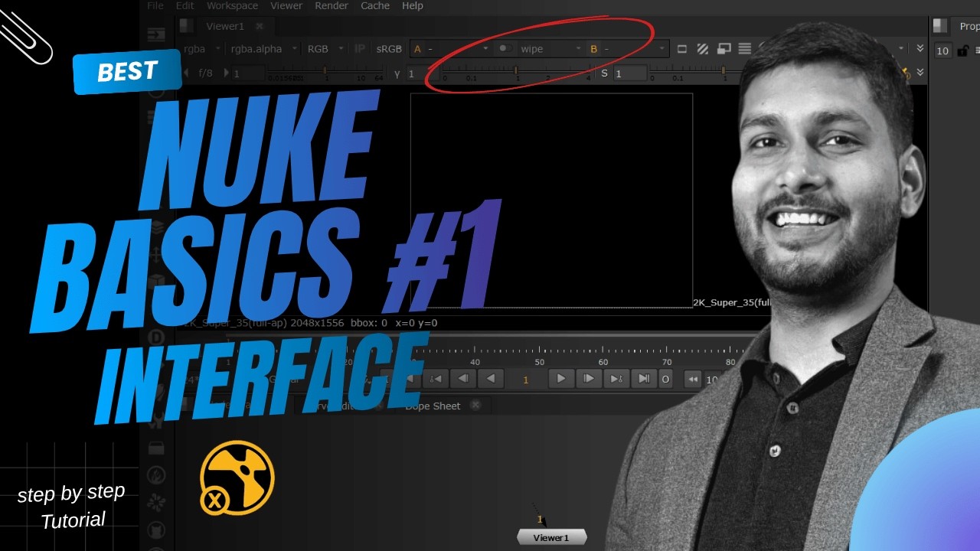Open the RGB display mode dropdown
The image size is (980, 551).
pyautogui.click(x=326, y=49)
